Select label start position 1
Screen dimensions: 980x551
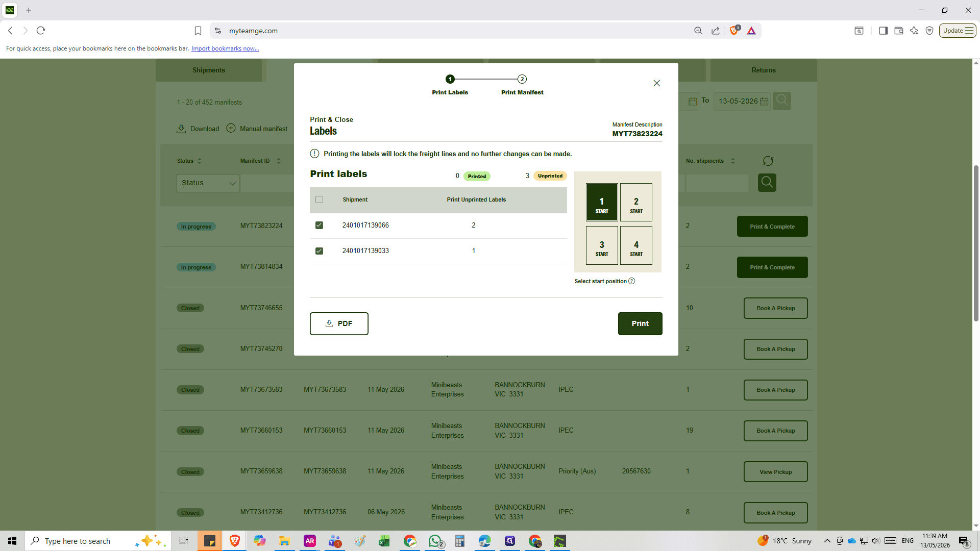(x=602, y=202)
